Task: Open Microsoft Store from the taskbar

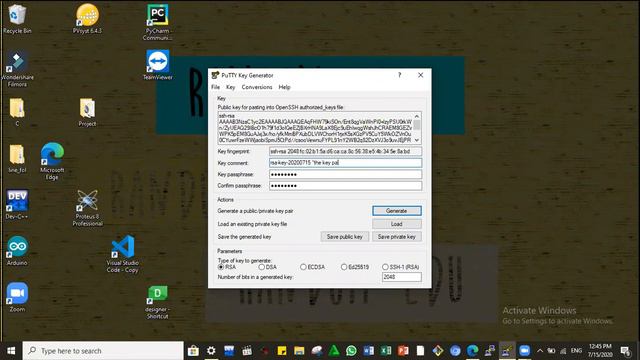Action: click(193, 351)
